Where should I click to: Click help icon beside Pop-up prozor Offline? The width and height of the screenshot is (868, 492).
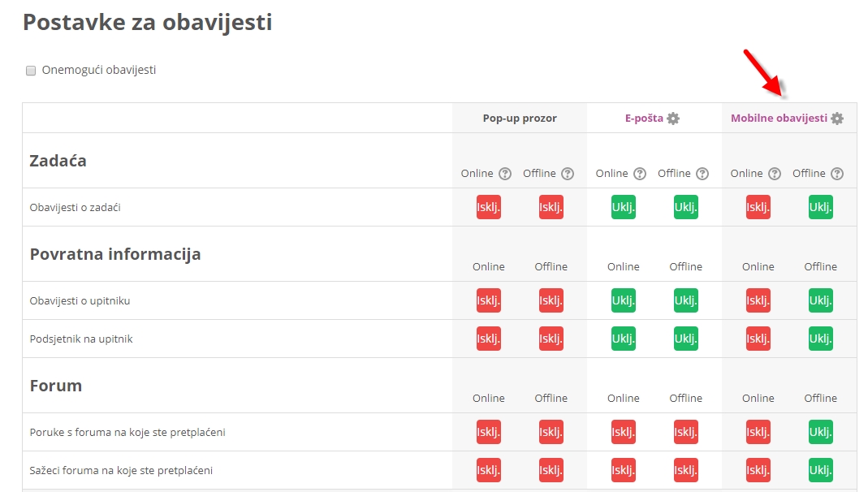568,174
